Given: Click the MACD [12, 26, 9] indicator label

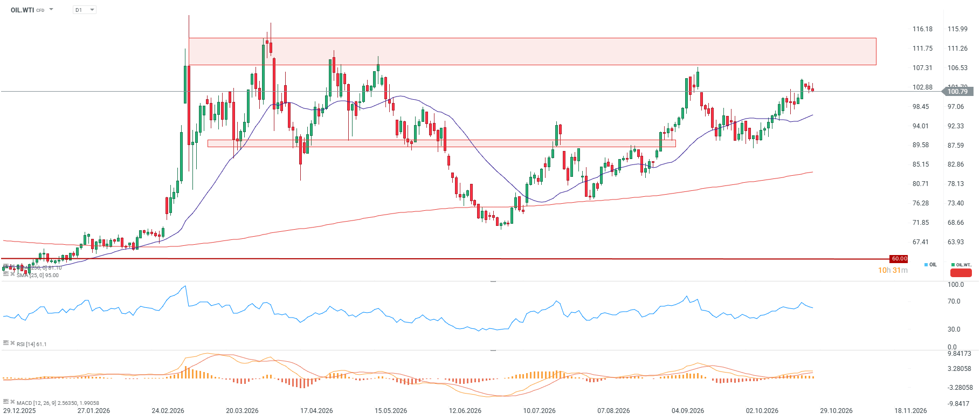Looking at the screenshot, I should click(x=58, y=403).
